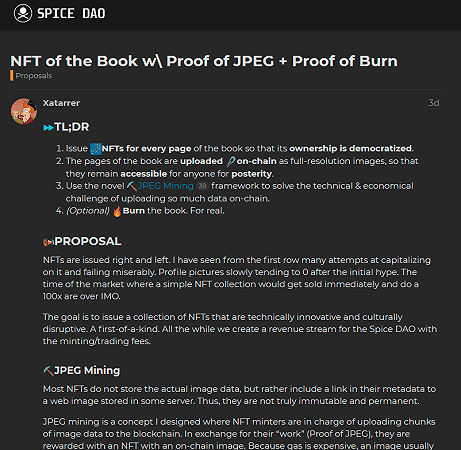
Task: Click the fast-forward icon beside TL;DR
Action: click(48, 128)
